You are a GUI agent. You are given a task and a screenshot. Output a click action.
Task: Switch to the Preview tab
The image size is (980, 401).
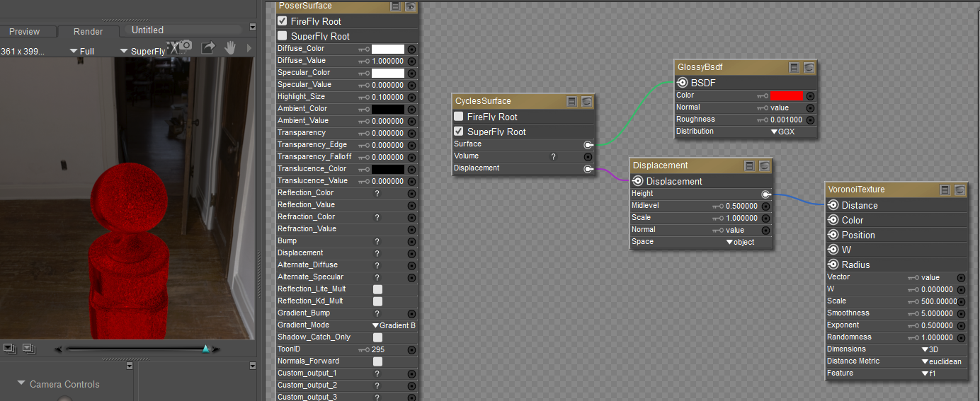pos(24,32)
